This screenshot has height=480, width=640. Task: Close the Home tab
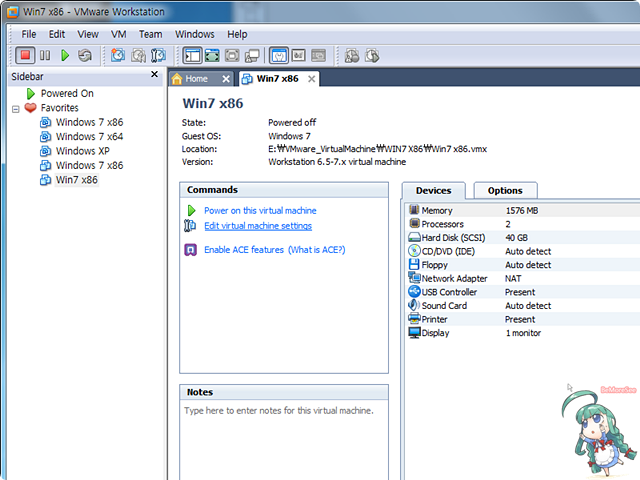(226, 79)
